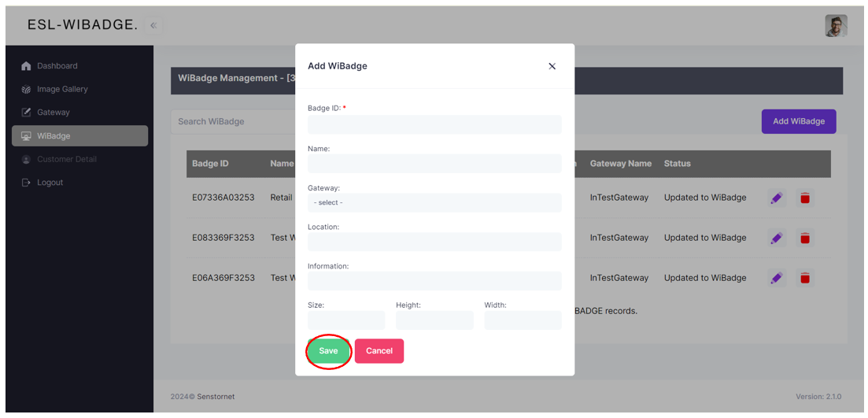Open Image Gallery from sidebar
Viewport: 868px width, 418px height.
tap(62, 89)
